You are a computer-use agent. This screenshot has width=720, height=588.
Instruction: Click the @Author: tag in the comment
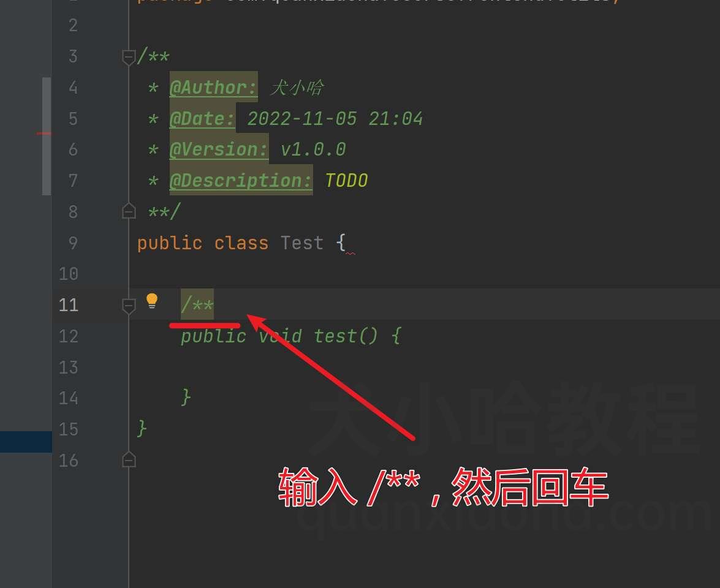point(213,87)
